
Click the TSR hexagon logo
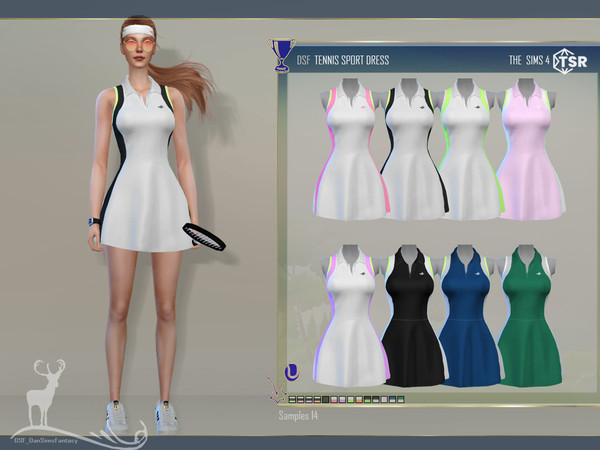click(570, 61)
